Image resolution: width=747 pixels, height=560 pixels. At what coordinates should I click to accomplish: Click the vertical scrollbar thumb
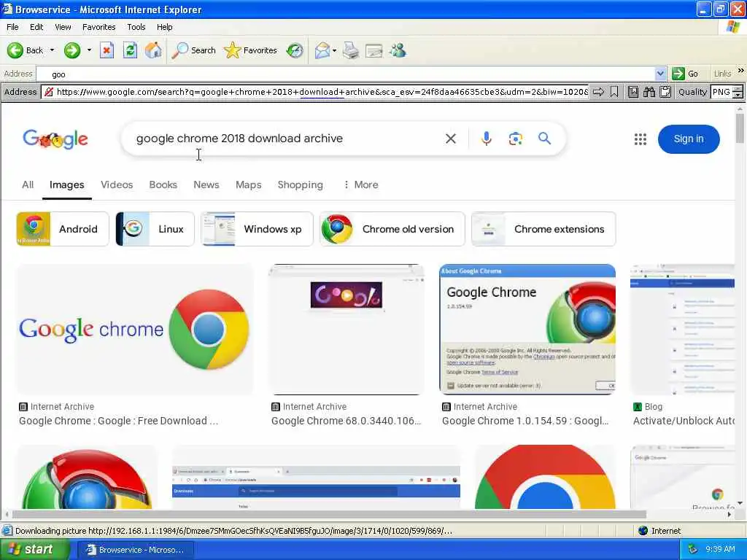point(740,128)
